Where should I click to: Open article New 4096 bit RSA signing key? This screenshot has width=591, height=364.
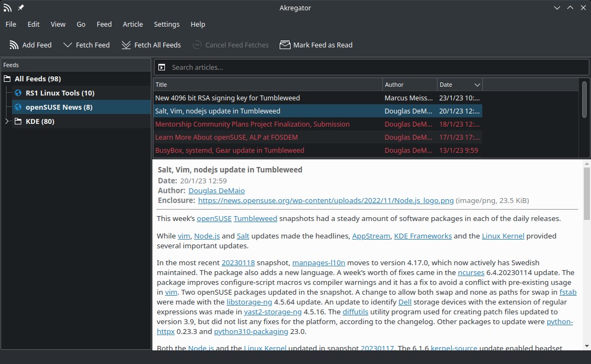pos(228,98)
